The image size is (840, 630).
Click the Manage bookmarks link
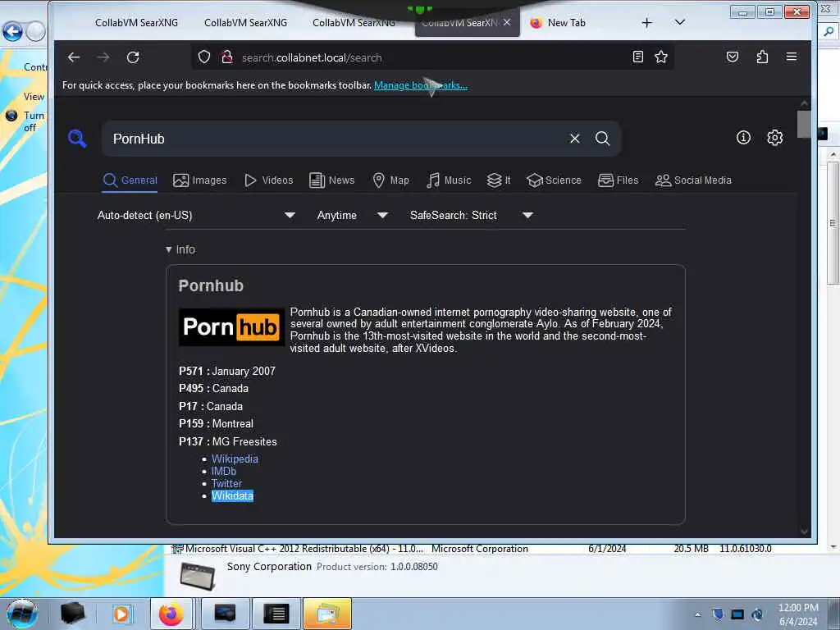point(421,85)
